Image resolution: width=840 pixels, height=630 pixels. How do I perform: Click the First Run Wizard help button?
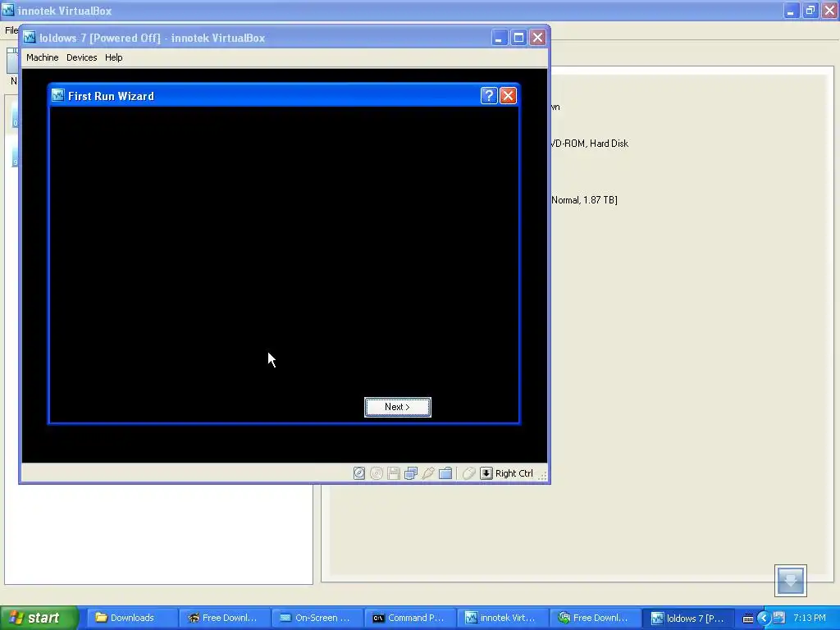(x=489, y=95)
